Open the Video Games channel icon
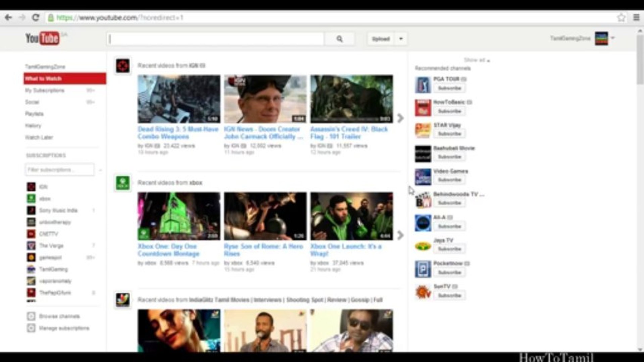 [x=423, y=177]
